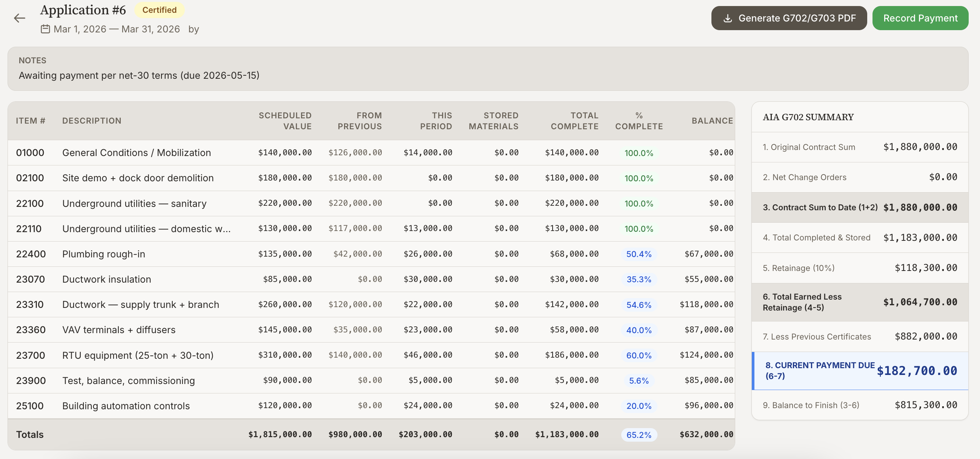
Task: Go back using the left arrow icon
Action: coord(19,18)
